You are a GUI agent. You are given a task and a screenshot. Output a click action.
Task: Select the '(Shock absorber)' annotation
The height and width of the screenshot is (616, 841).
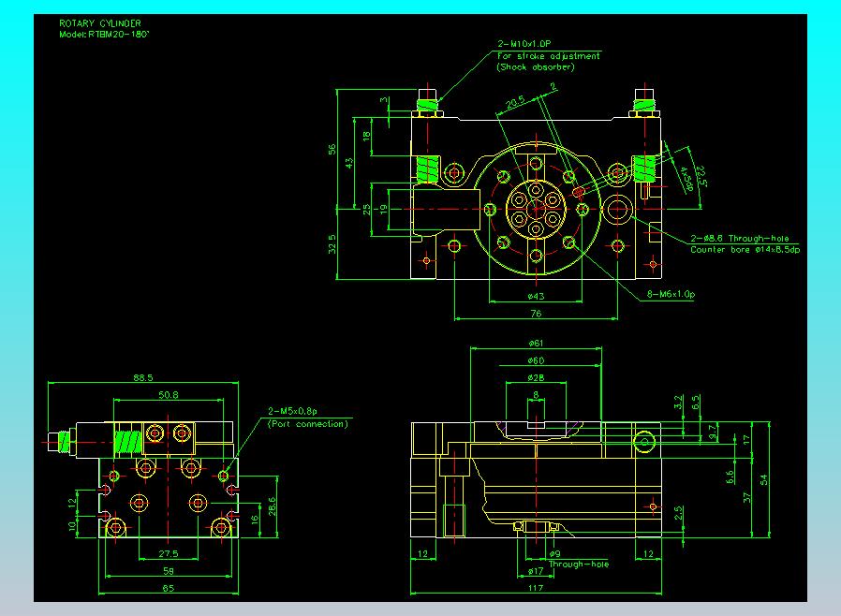(x=536, y=67)
